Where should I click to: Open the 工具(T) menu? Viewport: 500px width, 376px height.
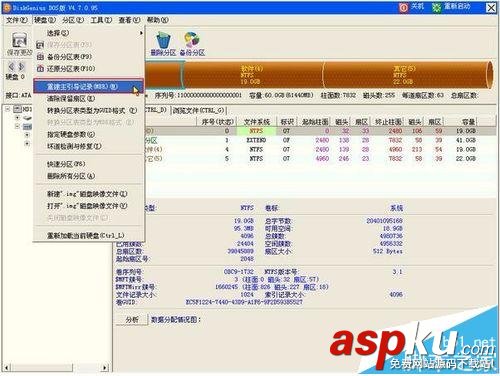[101, 20]
